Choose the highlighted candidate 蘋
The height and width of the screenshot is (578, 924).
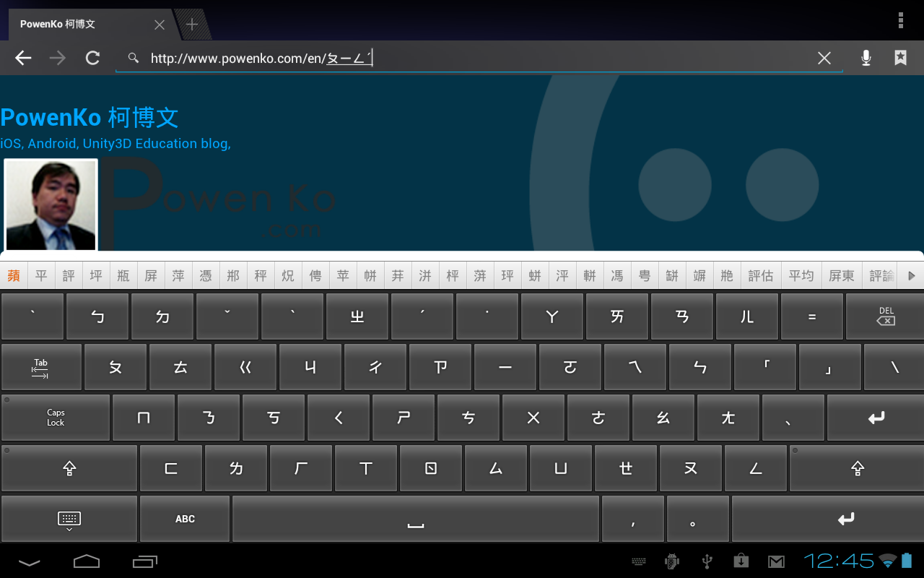point(14,276)
